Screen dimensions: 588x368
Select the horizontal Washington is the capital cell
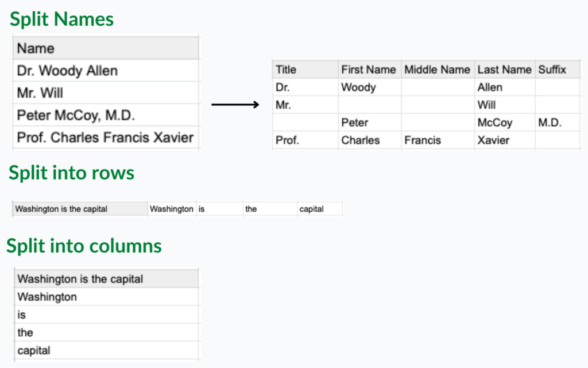(x=80, y=209)
